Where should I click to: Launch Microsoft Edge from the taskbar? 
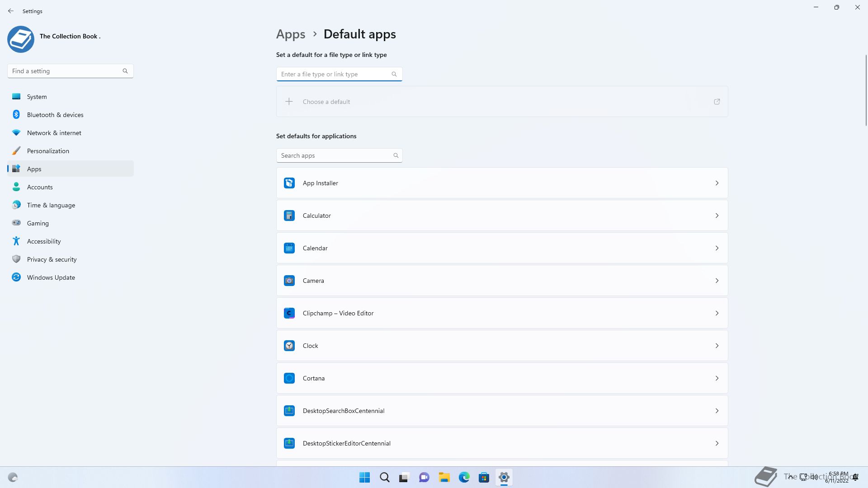pyautogui.click(x=464, y=477)
